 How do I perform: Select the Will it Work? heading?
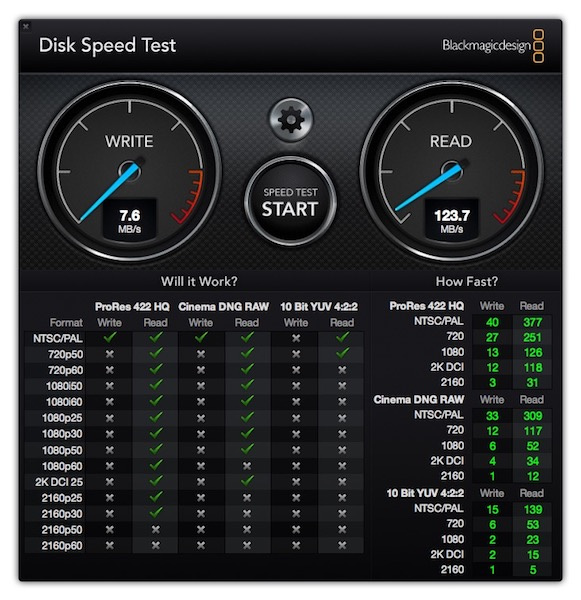pyautogui.click(x=199, y=282)
